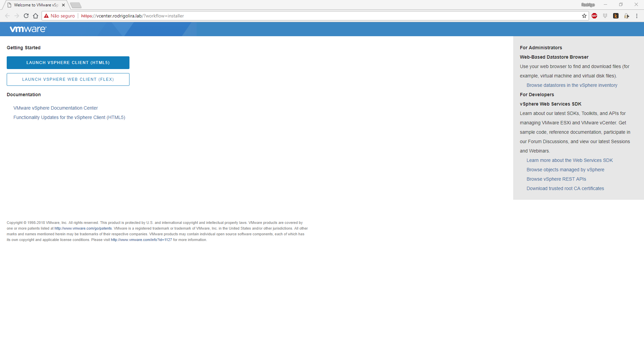Open Functionality Updates for vSphere Client link
The image size is (644, 362).
69,117
